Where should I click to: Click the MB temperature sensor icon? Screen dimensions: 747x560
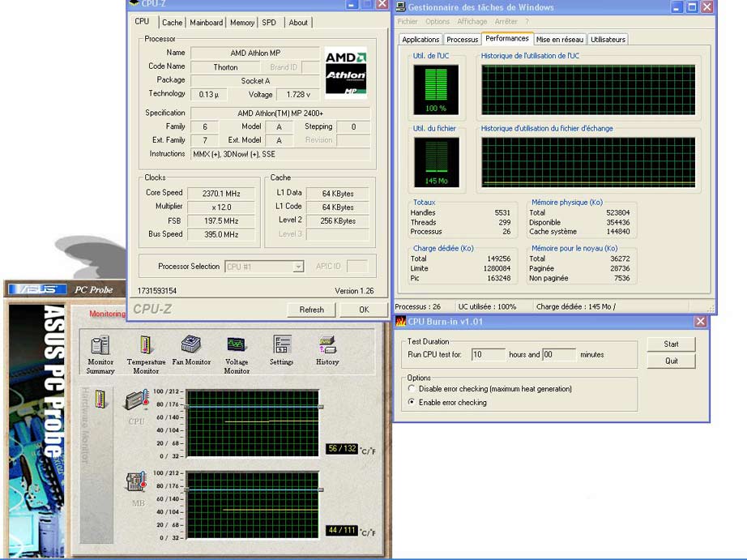pos(136,482)
